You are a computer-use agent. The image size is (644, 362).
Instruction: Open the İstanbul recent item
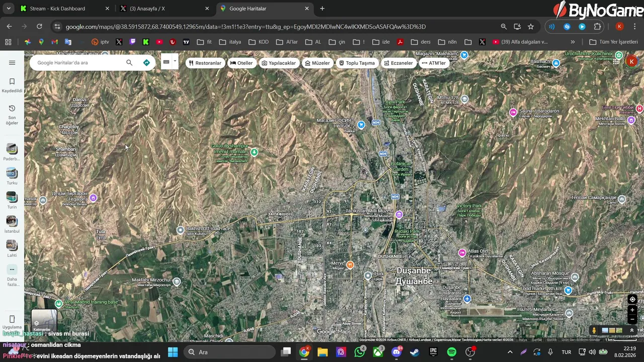12,221
